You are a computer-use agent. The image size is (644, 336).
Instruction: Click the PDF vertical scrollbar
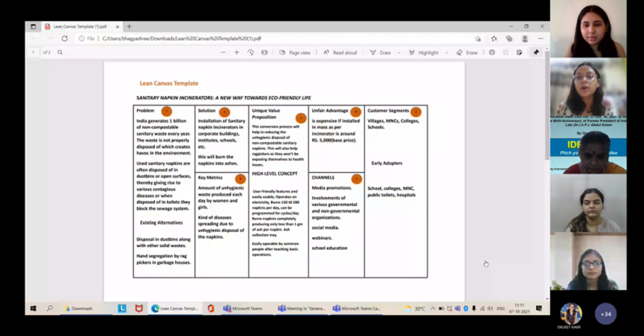point(547,105)
